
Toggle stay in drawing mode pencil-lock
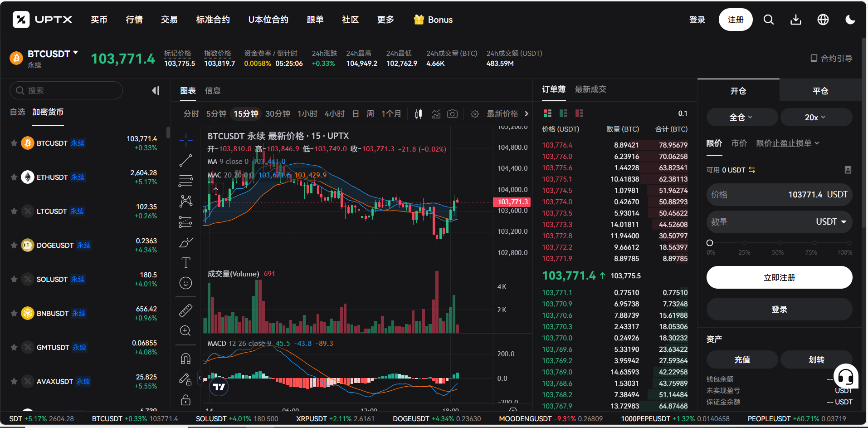186,379
